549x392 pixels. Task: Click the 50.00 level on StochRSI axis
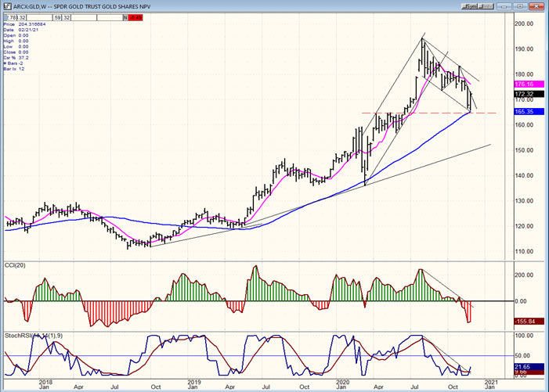tap(523, 356)
